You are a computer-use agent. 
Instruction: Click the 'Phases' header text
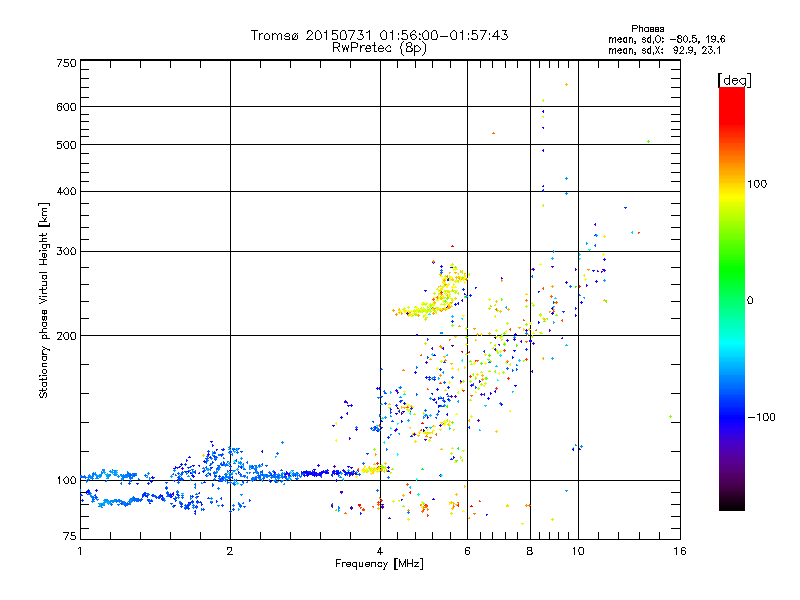[647, 29]
